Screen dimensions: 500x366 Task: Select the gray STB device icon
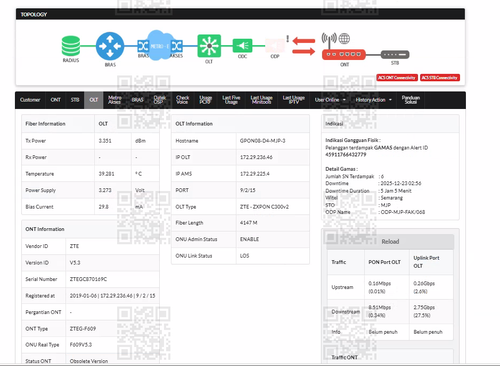395,54
